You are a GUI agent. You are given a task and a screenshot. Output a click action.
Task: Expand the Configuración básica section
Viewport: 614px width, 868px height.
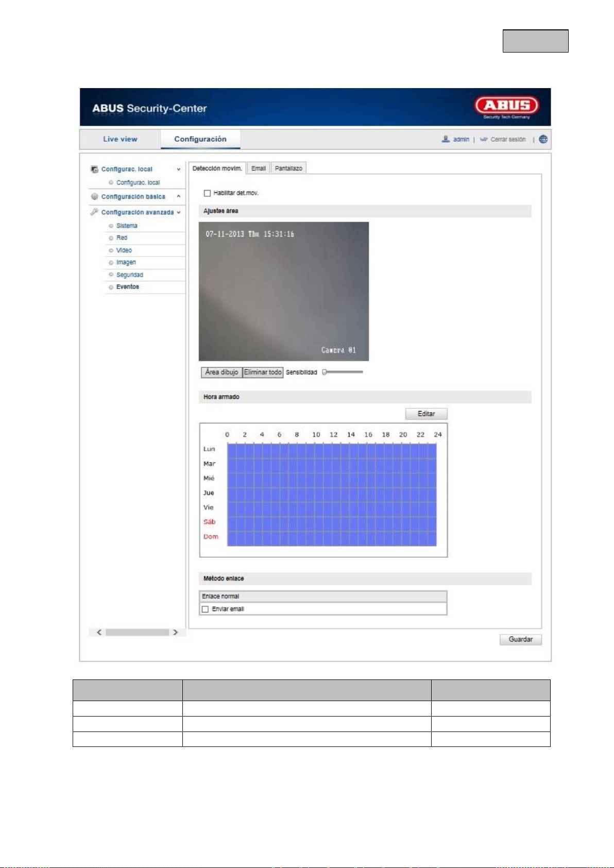[179, 196]
